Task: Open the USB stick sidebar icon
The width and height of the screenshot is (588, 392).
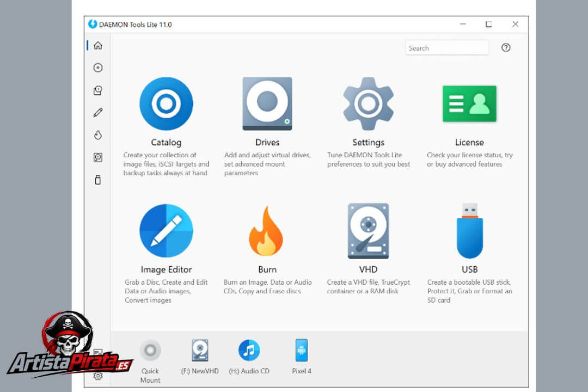Action: [x=98, y=180]
